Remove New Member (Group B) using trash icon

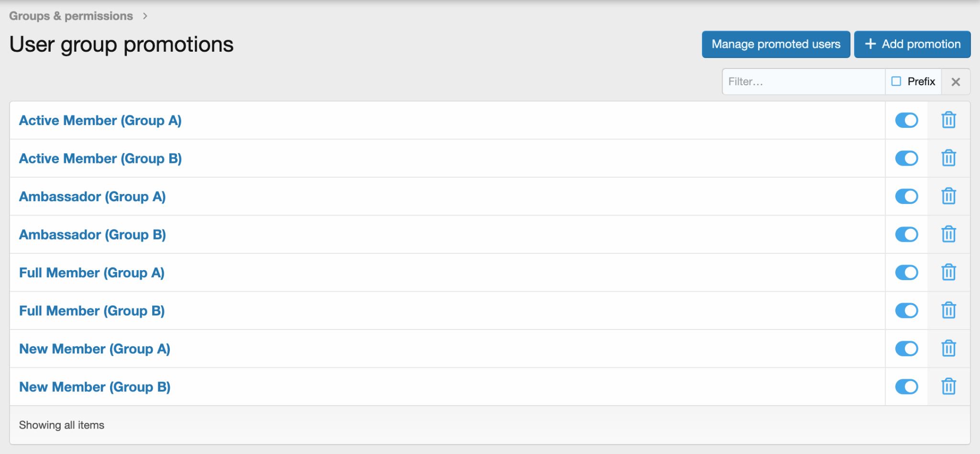pos(948,386)
